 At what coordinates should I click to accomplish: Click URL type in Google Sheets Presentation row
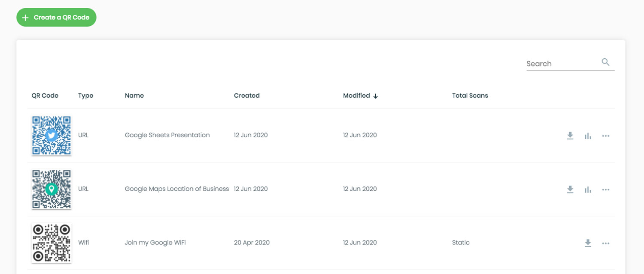pos(83,135)
